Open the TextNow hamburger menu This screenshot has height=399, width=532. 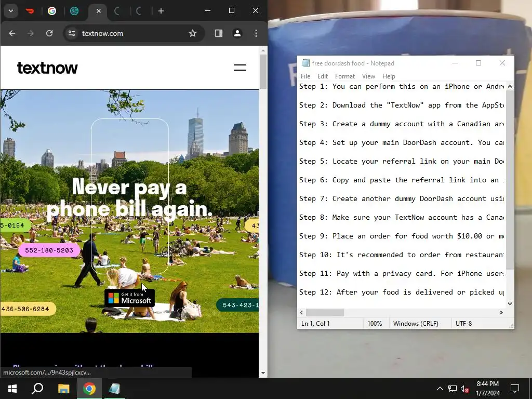coord(240,68)
